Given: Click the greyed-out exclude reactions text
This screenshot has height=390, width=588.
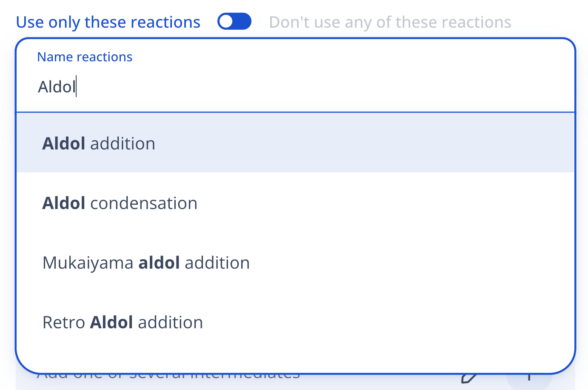Looking at the screenshot, I should click(390, 22).
